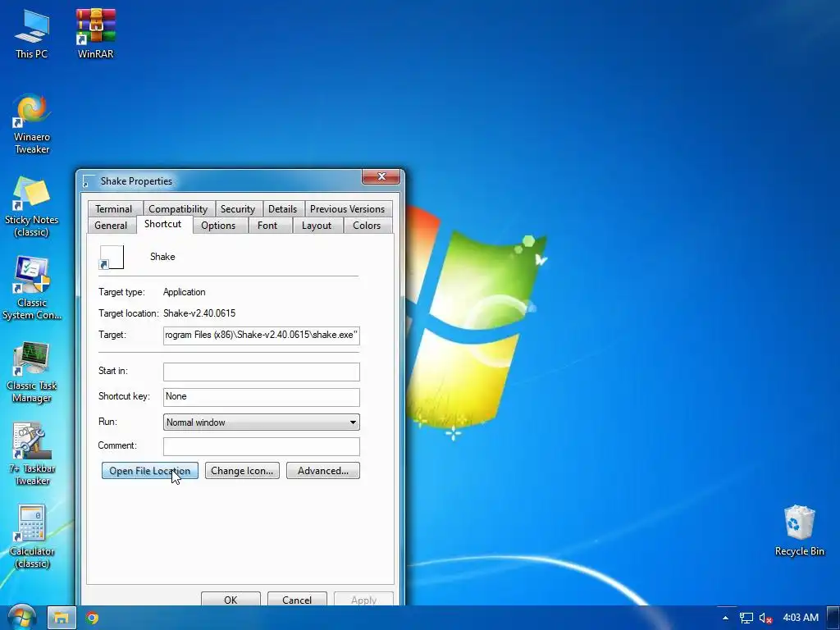Image resolution: width=840 pixels, height=630 pixels.
Task: Select the Recycle Bin icon
Action: pyautogui.click(x=799, y=531)
